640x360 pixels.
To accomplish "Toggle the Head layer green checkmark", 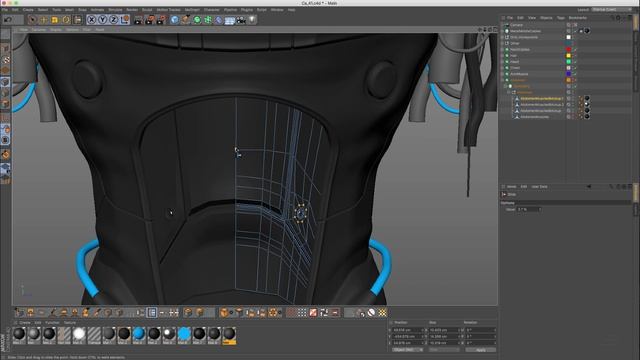I will pos(576,62).
